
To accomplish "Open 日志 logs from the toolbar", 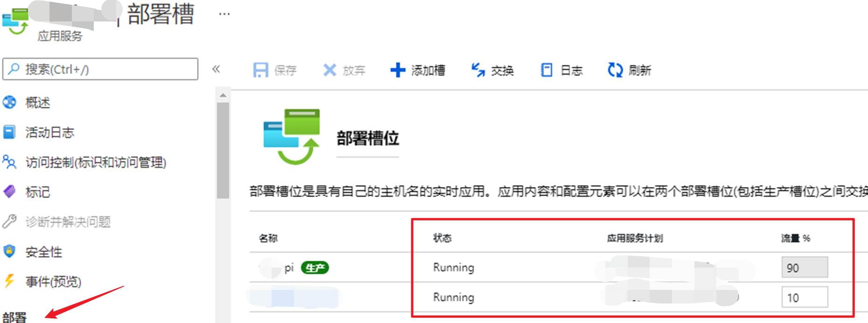I will click(561, 70).
